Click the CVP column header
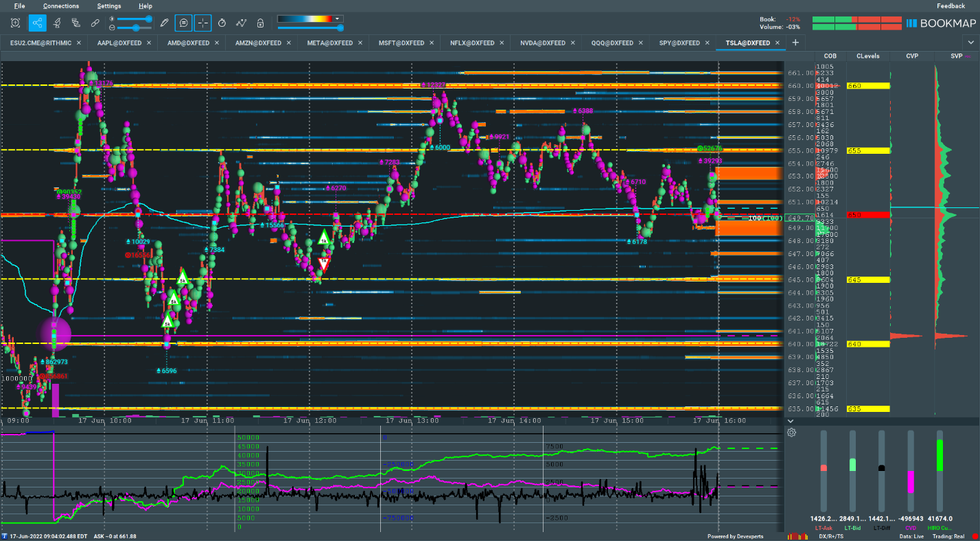The image size is (980, 541). pyautogui.click(x=912, y=56)
